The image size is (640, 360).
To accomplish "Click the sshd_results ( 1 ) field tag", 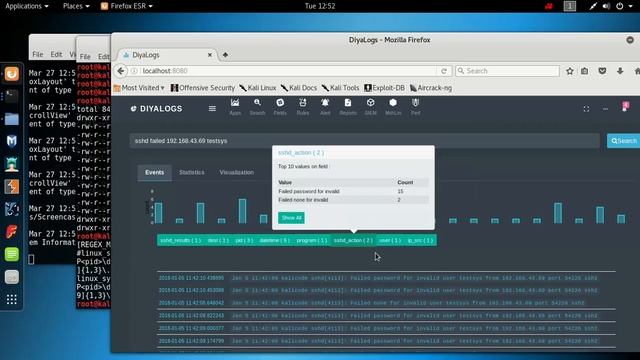I will (180, 240).
